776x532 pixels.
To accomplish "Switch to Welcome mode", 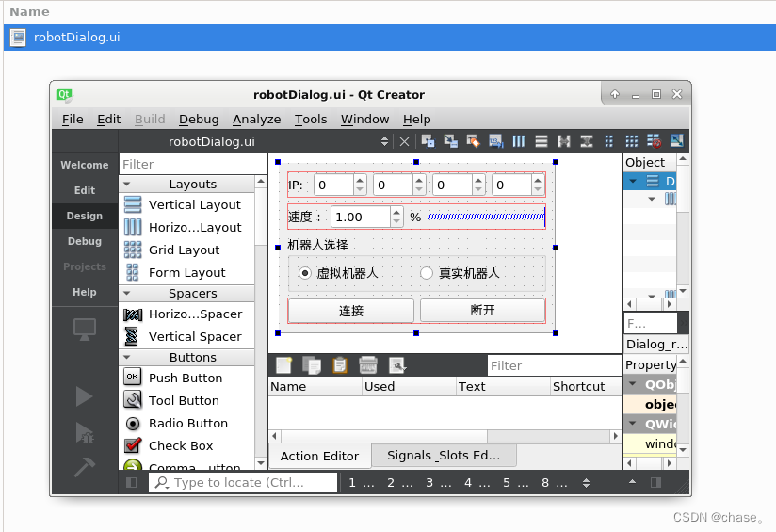I will 85,165.
